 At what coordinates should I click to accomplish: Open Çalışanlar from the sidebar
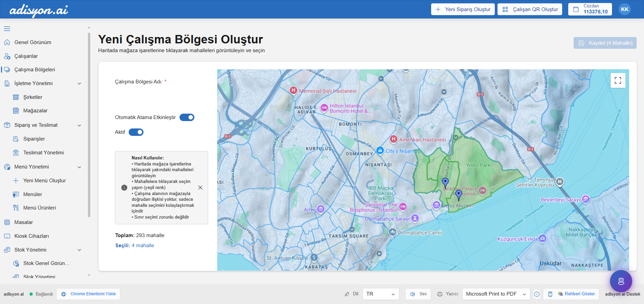[26, 56]
